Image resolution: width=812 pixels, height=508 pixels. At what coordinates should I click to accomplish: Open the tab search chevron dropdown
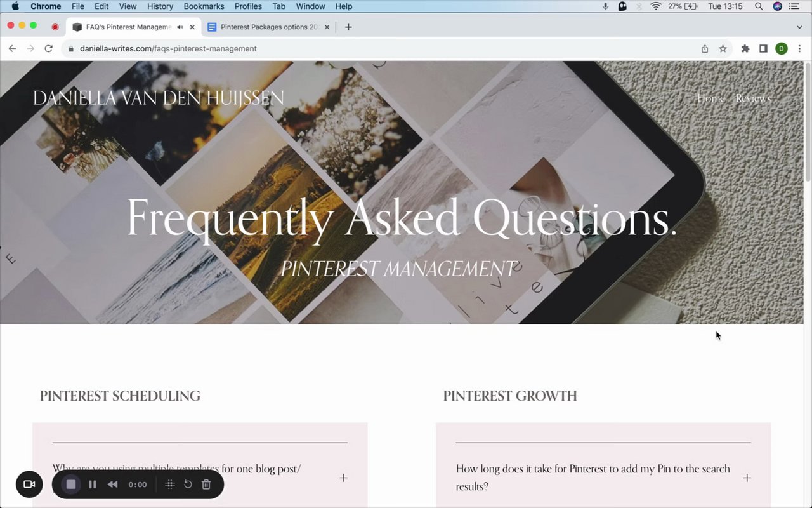[799, 27]
